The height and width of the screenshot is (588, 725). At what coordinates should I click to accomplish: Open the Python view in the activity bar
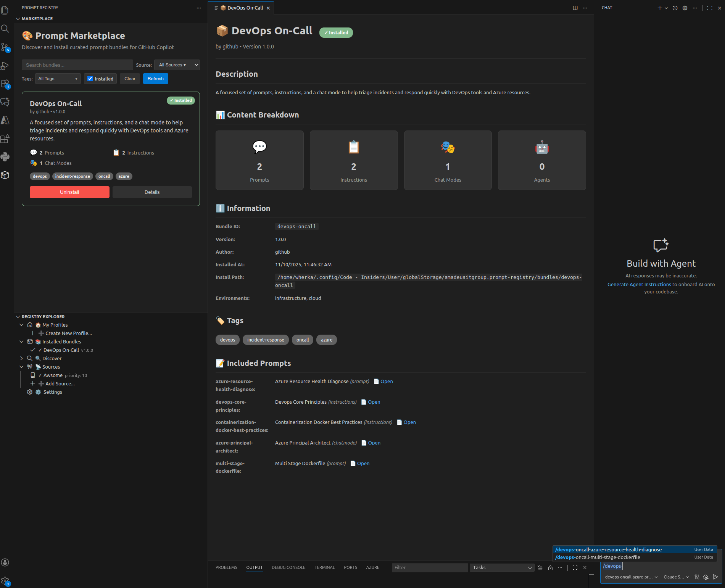5,157
